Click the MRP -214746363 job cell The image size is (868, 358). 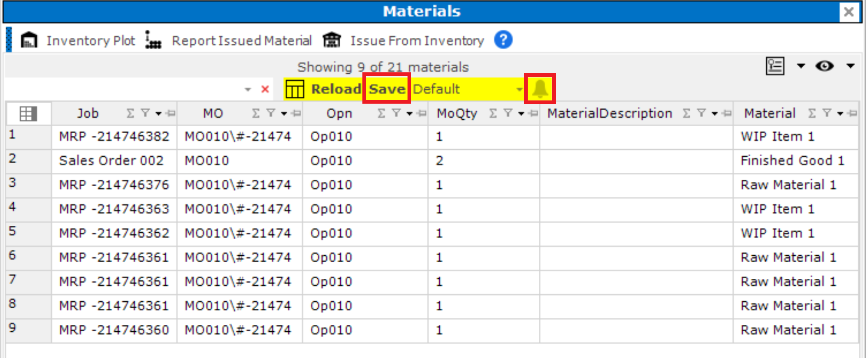[114, 209]
